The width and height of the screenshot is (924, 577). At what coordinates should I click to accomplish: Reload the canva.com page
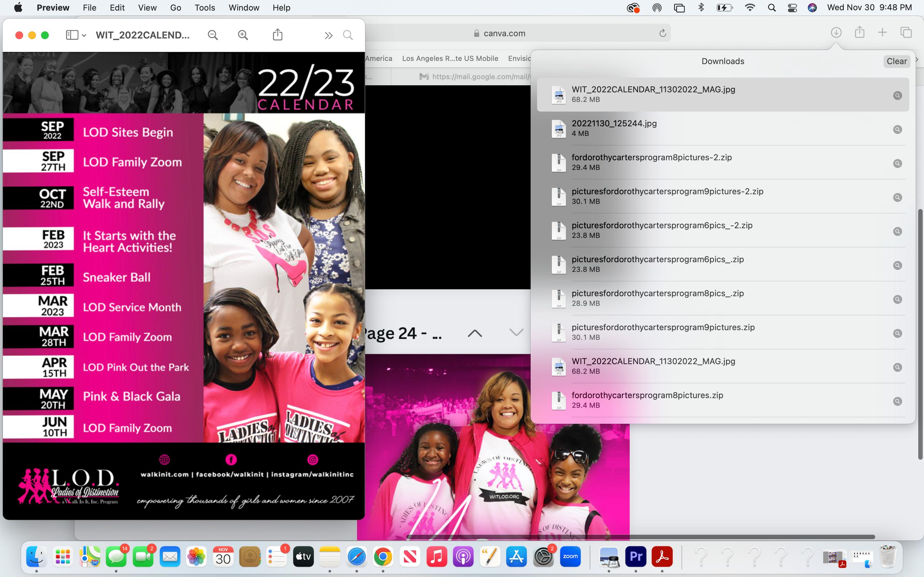click(662, 33)
